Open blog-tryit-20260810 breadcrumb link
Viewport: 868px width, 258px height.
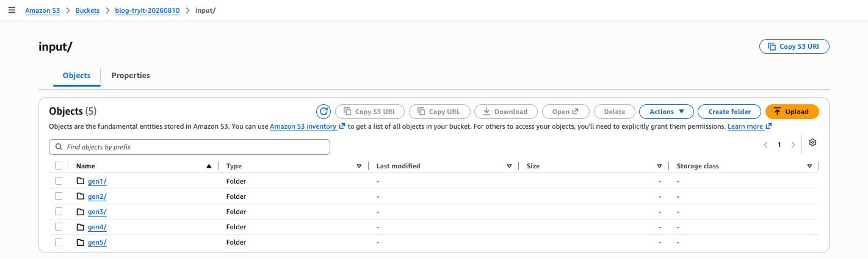pos(147,11)
